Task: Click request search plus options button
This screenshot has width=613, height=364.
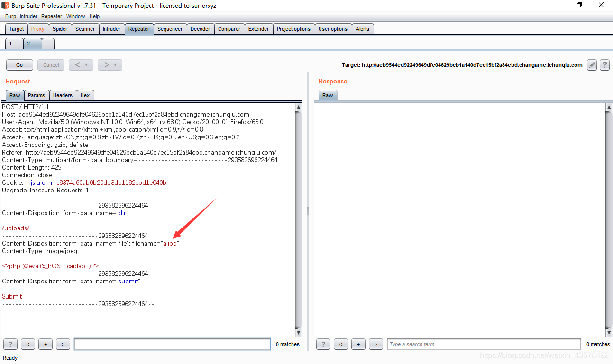Action: point(46,344)
